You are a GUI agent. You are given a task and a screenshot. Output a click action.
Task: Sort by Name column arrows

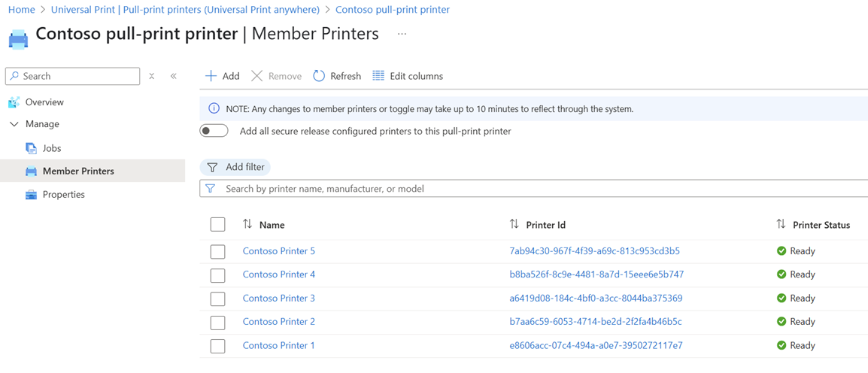pos(247,224)
